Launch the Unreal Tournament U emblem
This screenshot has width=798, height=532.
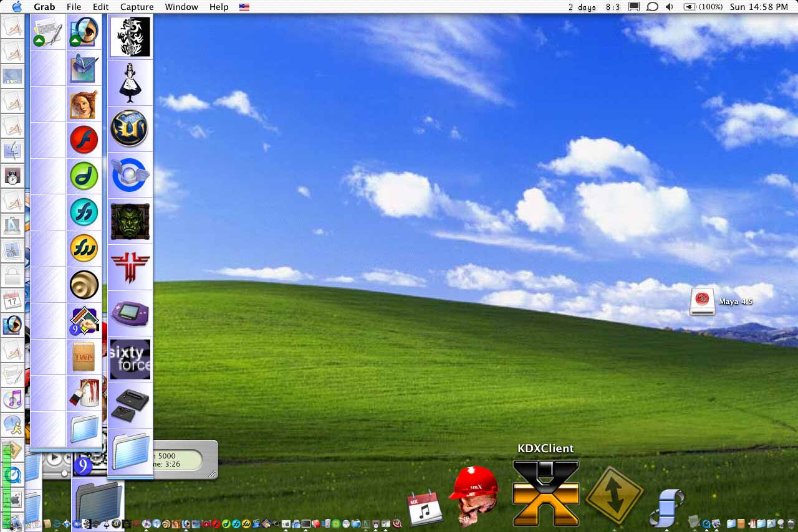tap(130, 128)
